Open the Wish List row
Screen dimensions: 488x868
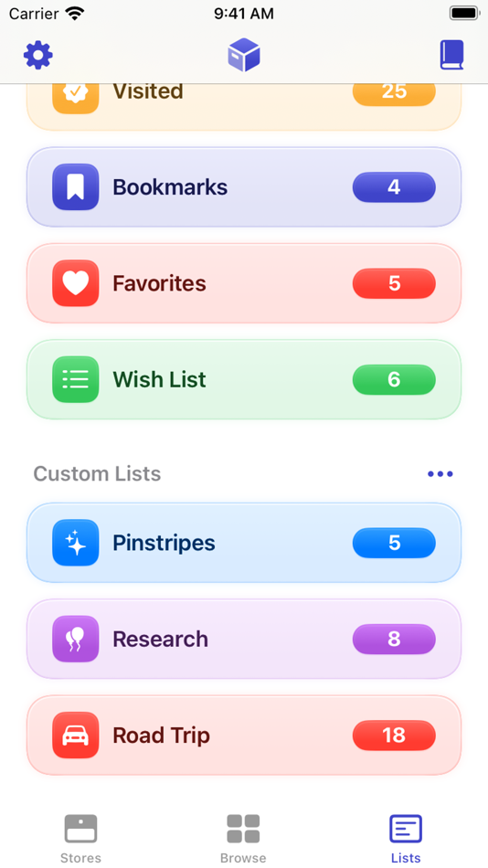tap(244, 380)
